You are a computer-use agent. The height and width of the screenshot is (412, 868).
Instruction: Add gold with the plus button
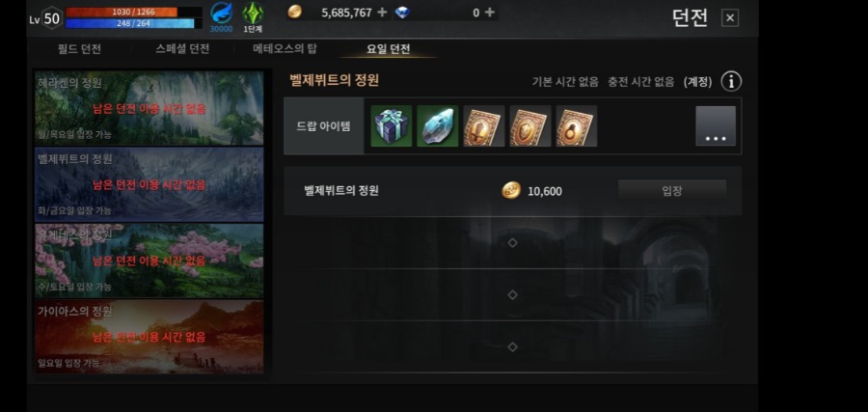click(x=382, y=13)
